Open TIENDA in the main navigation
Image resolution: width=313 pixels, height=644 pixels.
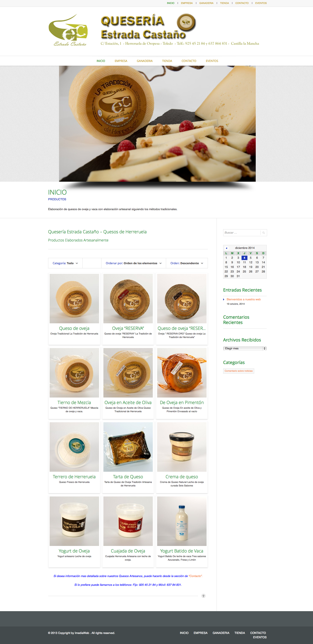(x=167, y=61)
